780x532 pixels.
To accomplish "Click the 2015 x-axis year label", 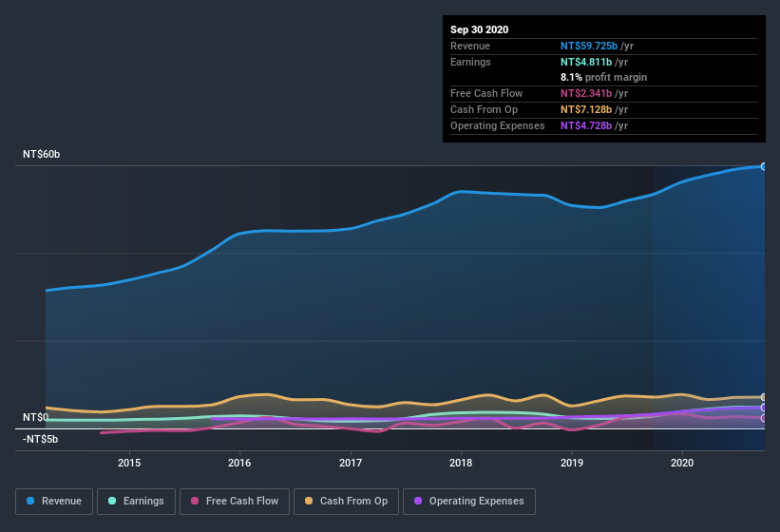I will click(129, 463).
